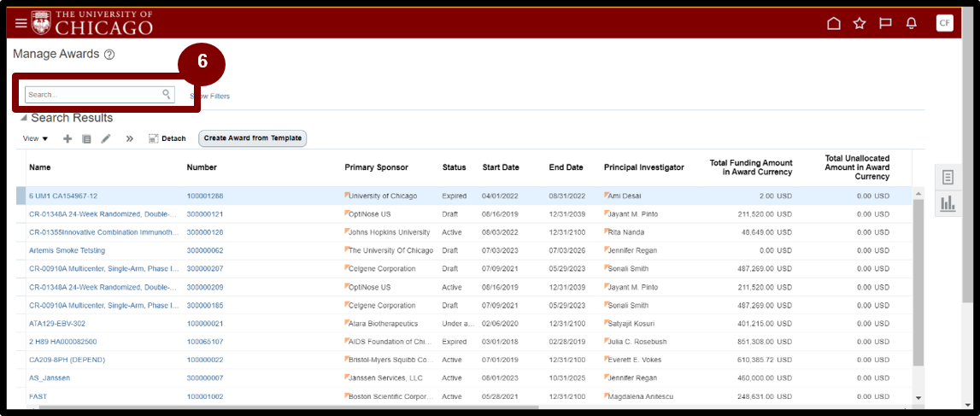This screenshot has width=980, height=416.
Task: Click flag icon beside Ami Desai
Action: pyautogui.click(x=607, y=194)
